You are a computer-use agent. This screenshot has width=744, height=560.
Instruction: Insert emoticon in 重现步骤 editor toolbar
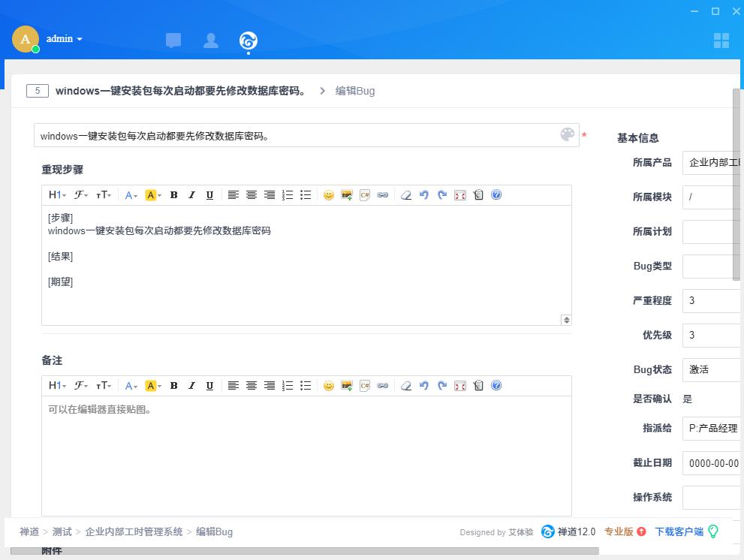click(329, 195)
